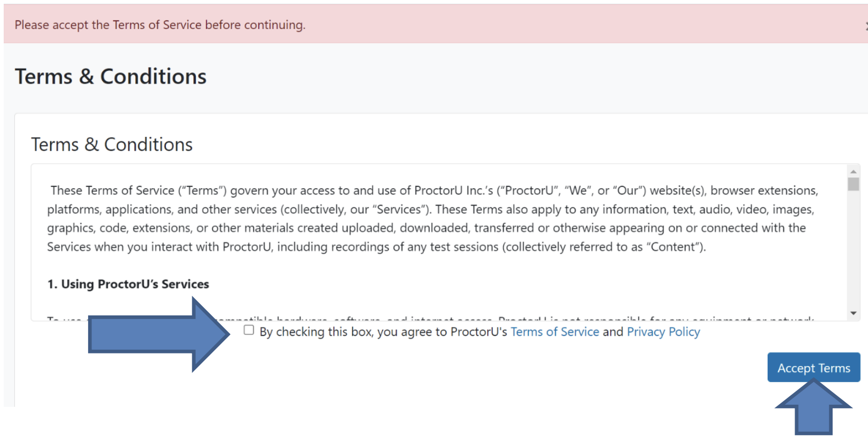The image size is (868, 448).
Task: Click the line starting 'platforms, applications'
Action: [x=430, y=210]
